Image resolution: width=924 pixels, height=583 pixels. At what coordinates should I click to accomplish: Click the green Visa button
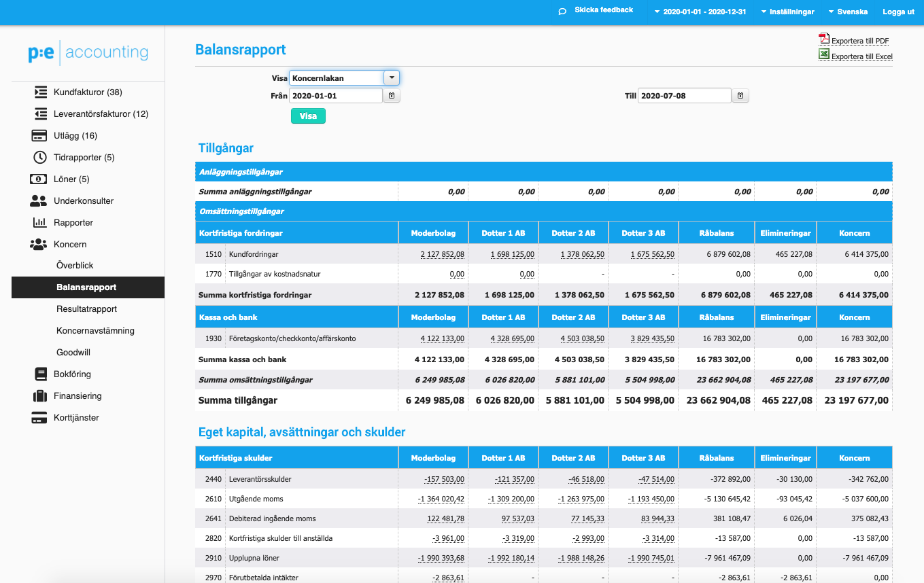(308, 116)
